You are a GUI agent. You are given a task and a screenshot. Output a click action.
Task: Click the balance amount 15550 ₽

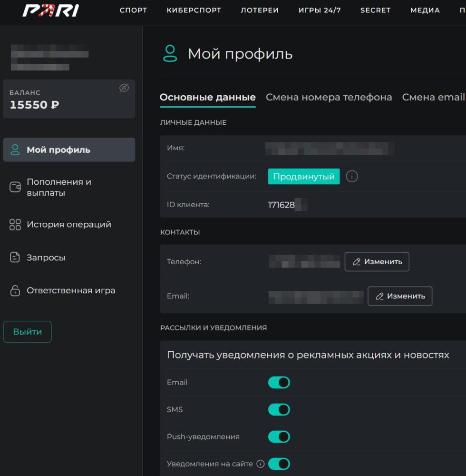pos(35,105)
